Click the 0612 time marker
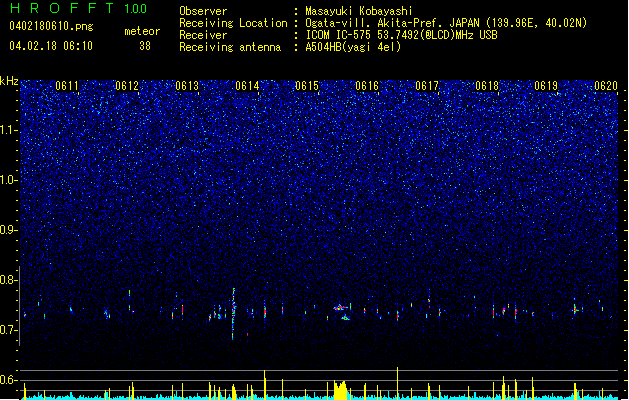 [x=127, y=86]
